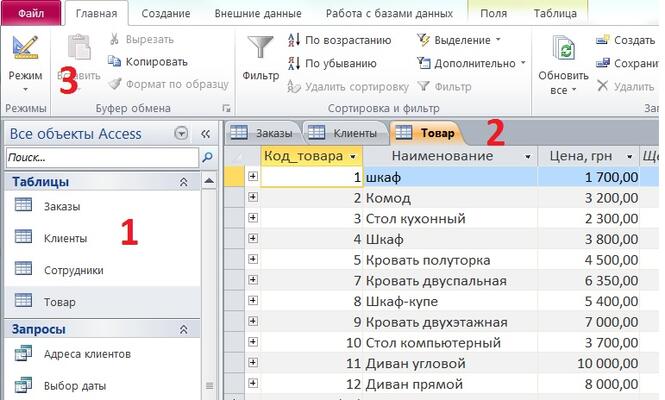The image size is (665, 400).
Task: Collapse the Запросы group section
Action: click(183, 329)
